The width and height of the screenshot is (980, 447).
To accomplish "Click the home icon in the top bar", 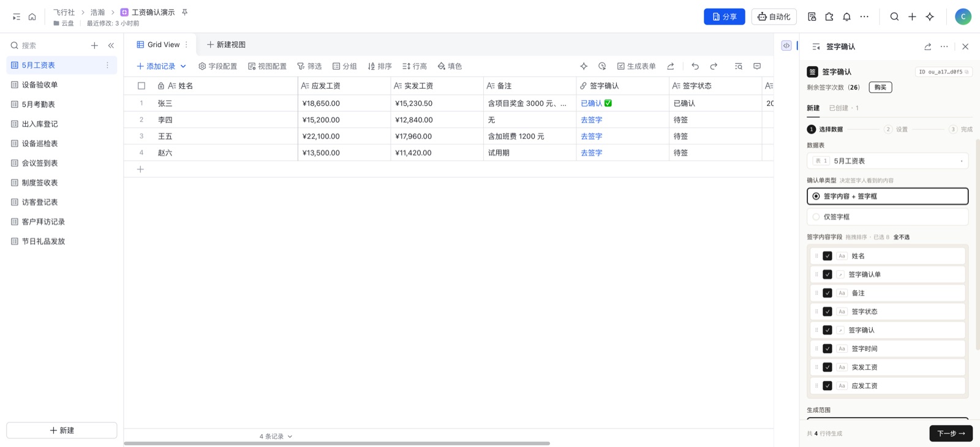I will pos(32,17).
